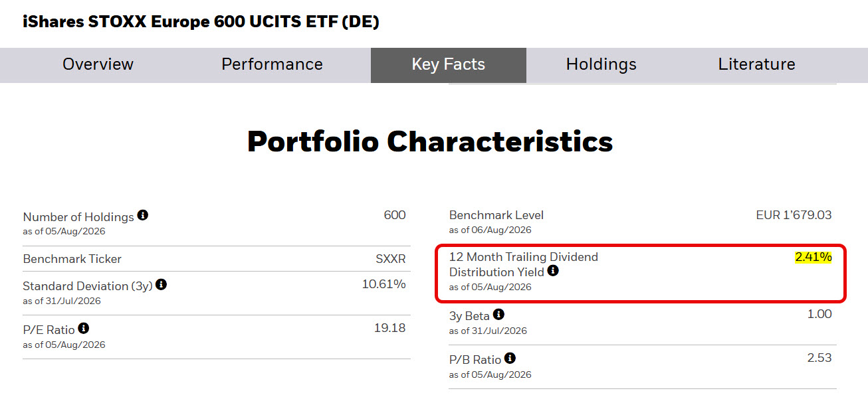This screenshot has height=409, width=868.
Task: Select the P/E Ratio value 19.18
Action: (390, 328)
